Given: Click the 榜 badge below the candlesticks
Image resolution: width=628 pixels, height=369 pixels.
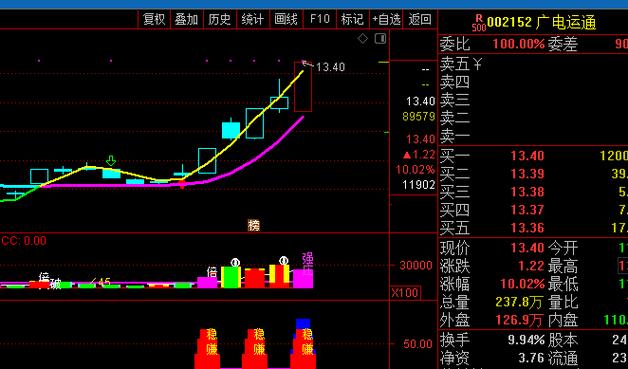Looking at the screenshot, I should 254,225.
